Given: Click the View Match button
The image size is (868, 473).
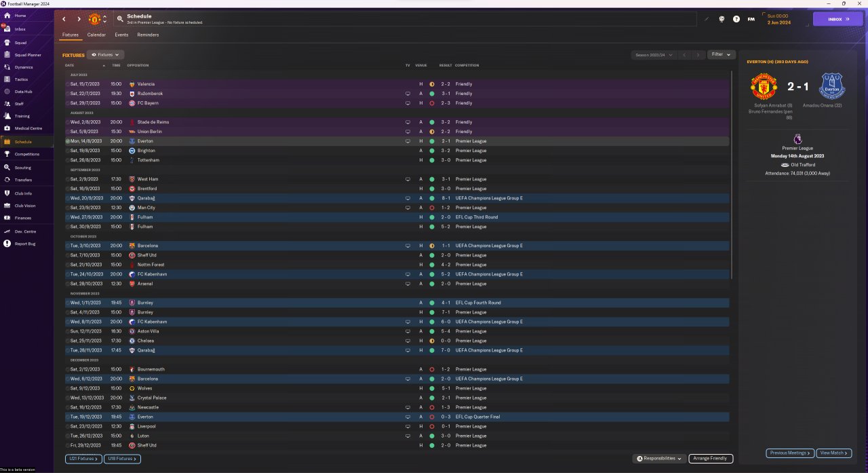Looking at the screenshot, I should click(834, 453).
